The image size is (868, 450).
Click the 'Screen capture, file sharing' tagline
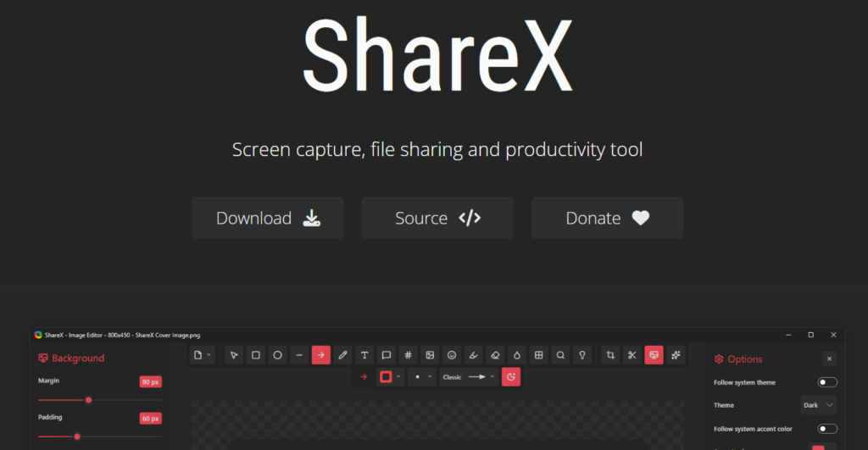(x=437, y=149)
